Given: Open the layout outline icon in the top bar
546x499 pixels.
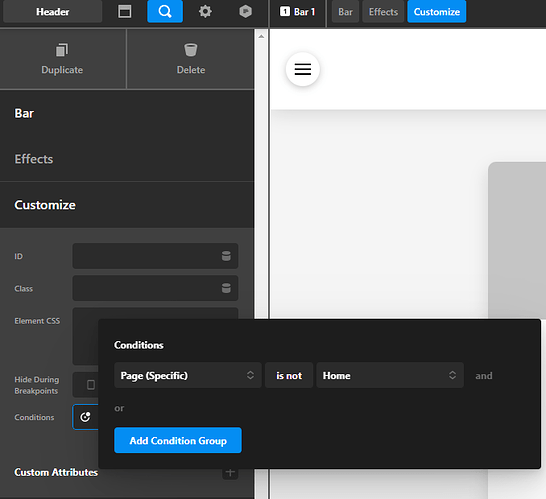Looking at the screenshot, I should click(124, 11).
